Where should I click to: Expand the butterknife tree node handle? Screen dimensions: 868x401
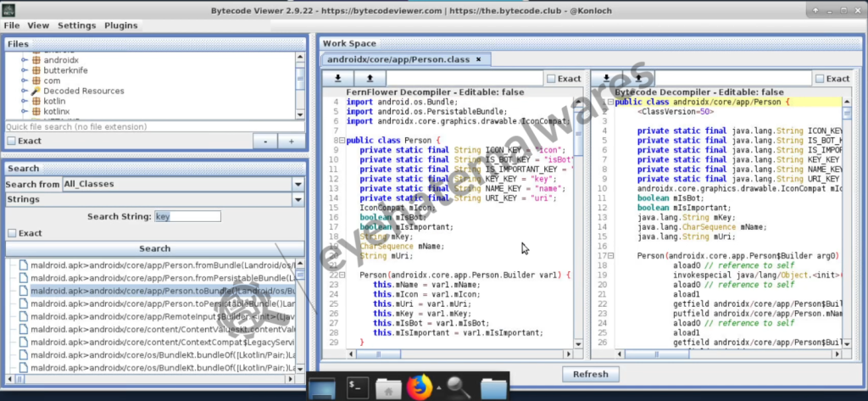click(x=24, y=70)
